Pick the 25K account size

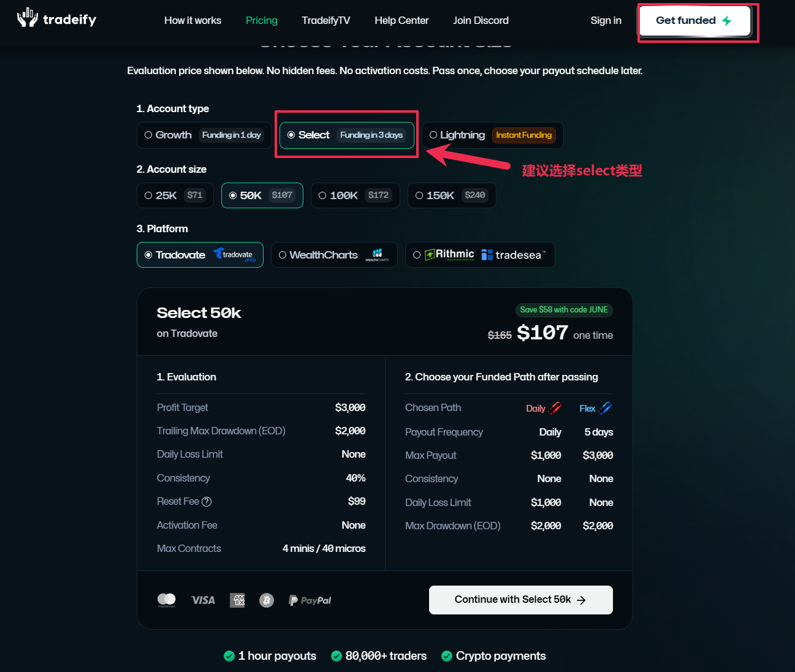175,195
